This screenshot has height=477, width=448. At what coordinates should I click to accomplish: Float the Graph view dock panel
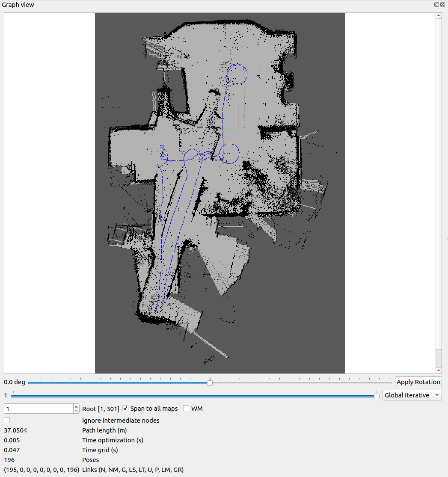(x=437, y=5)
